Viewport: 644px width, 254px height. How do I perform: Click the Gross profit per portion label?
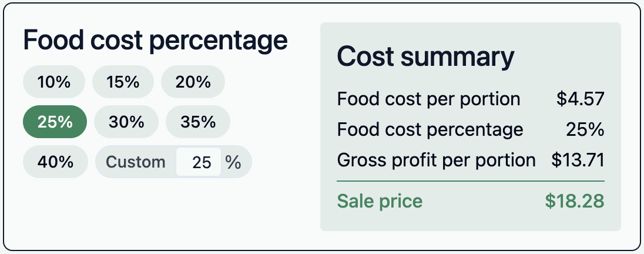pyautogui.click(x=436, y=160)
